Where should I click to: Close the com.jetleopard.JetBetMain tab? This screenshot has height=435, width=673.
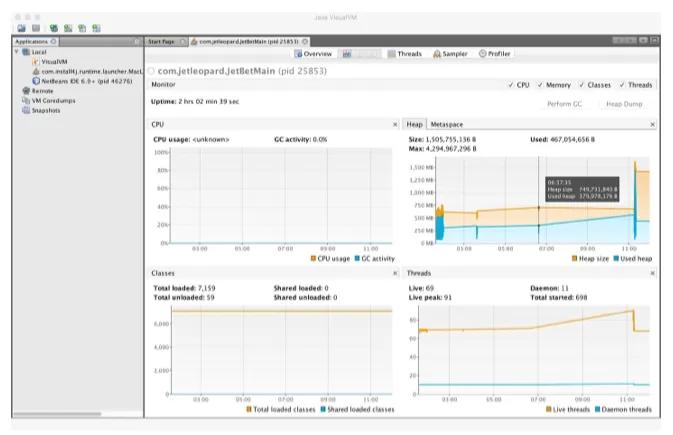[x=305, y=42]
